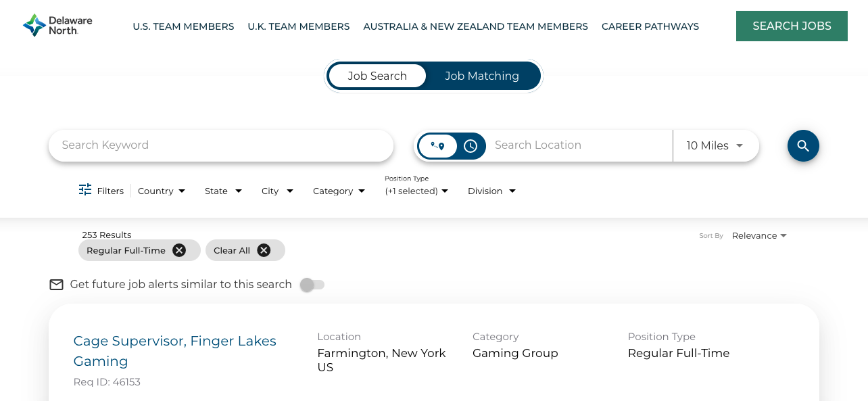Click the green Search Jobs button
The width and height of the screenshot is (868, 401).
pos(792,26)
